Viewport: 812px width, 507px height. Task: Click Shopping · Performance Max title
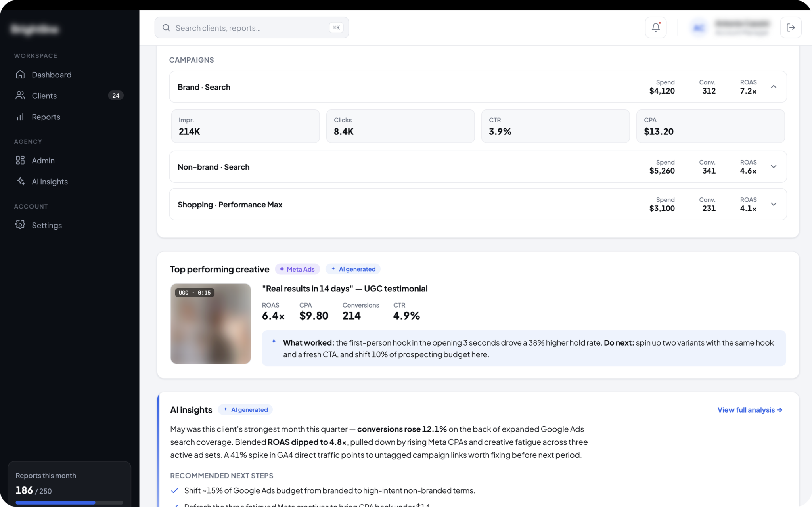tap(230, 205)
